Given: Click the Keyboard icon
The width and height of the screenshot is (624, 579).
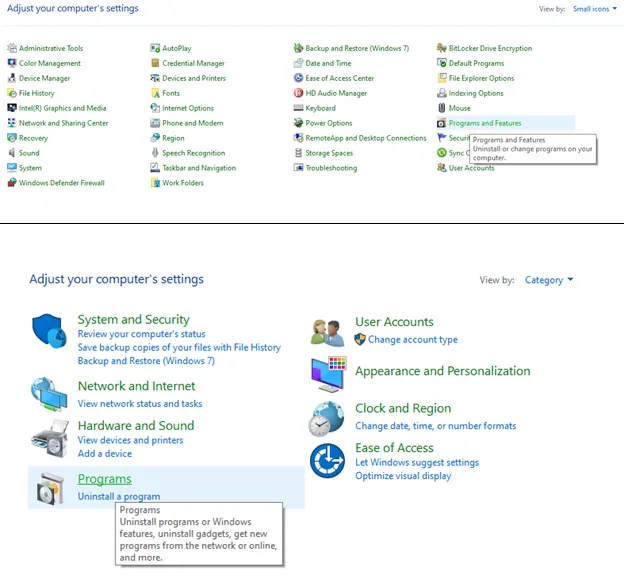Looking at the screenshot, I should coord(298,108).
